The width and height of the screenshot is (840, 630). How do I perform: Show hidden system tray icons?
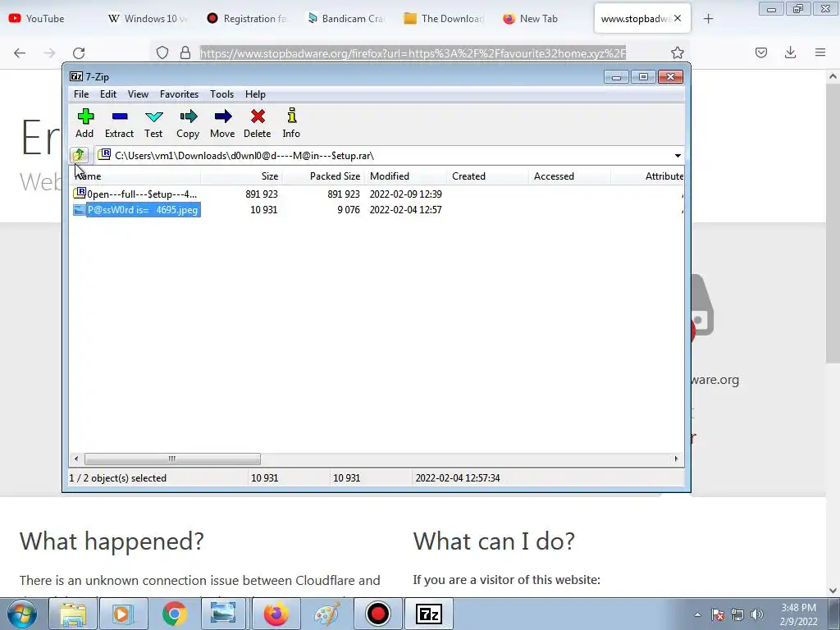(x=697, y=614)
